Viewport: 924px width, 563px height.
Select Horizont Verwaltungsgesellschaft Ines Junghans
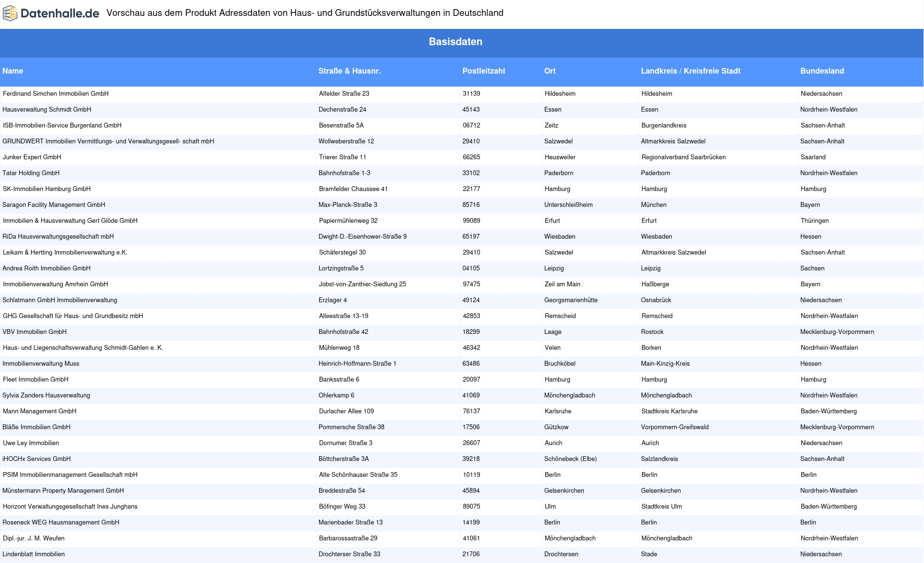(x=70, y=507)
